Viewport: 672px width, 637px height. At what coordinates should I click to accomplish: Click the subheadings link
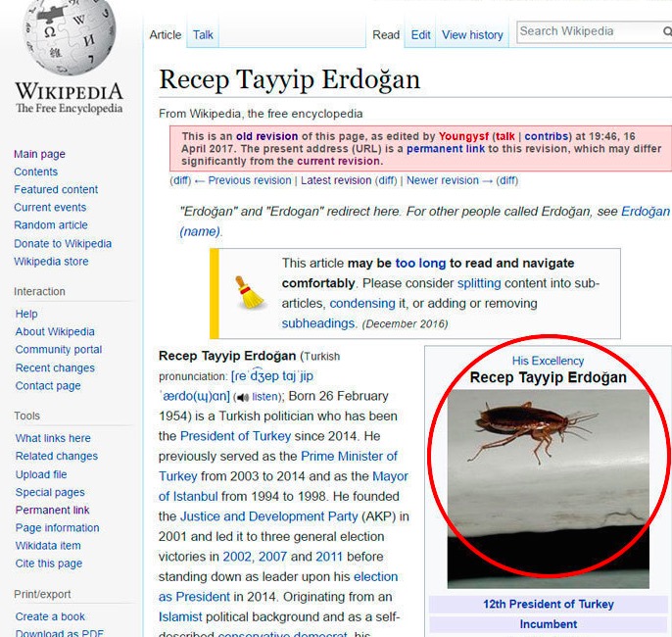point(317,323)
